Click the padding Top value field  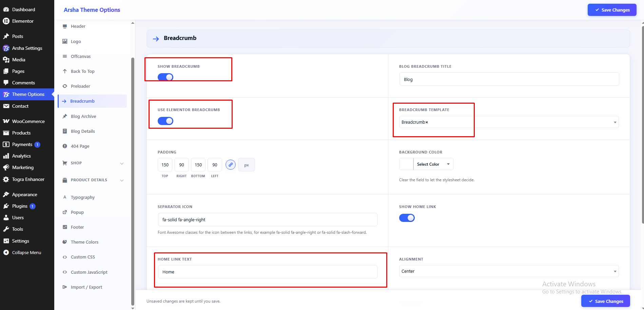165,165
